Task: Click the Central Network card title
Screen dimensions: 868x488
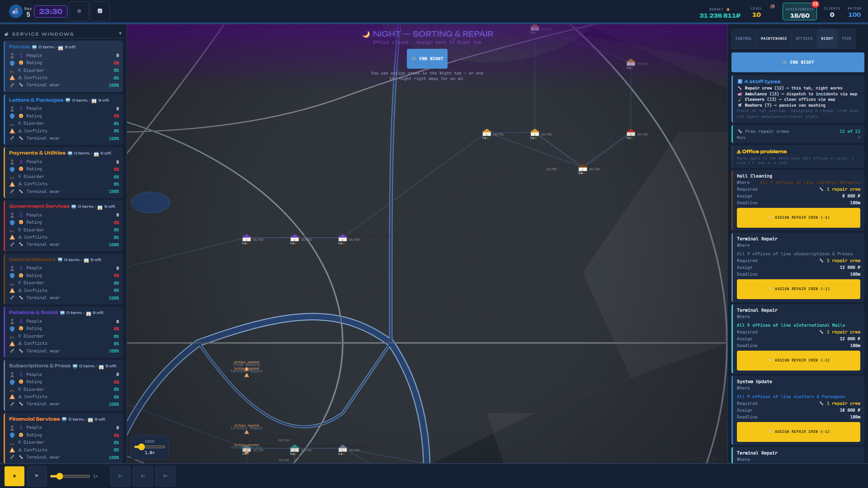Action: (33, 260)
